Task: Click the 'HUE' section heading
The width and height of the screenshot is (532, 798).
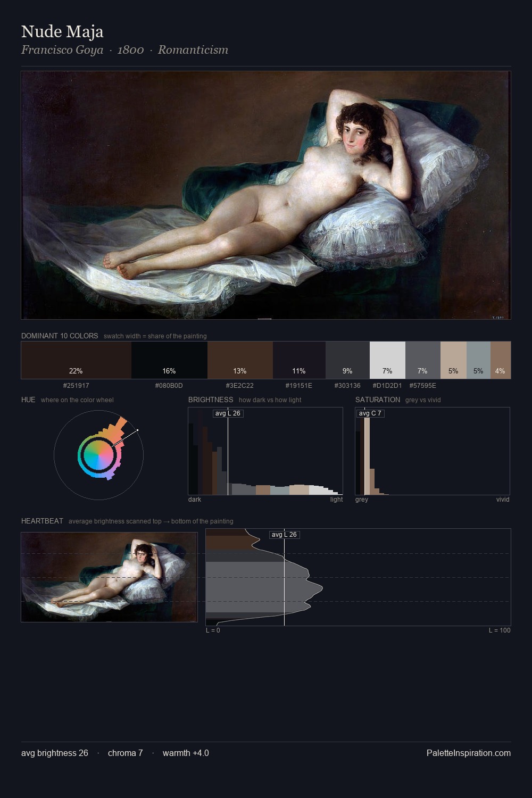Action: (x=28, y=400)
